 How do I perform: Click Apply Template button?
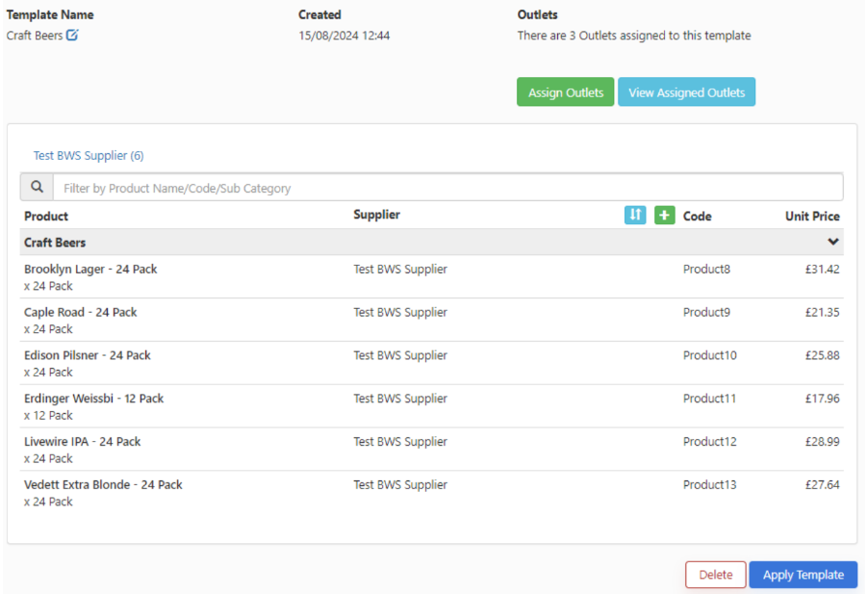803,575
